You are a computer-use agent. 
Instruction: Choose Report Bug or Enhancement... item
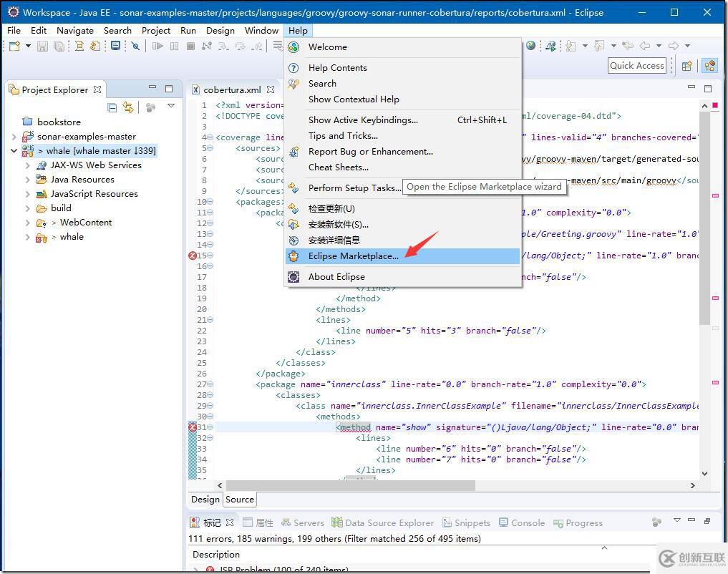pyautogui.click(x=402, y=152)
